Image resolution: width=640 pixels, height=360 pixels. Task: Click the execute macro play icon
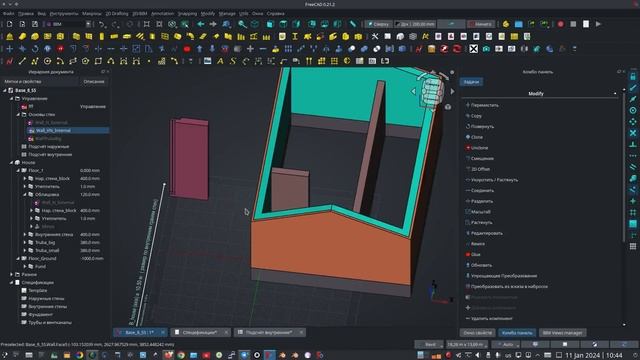(x=598, y=24)
